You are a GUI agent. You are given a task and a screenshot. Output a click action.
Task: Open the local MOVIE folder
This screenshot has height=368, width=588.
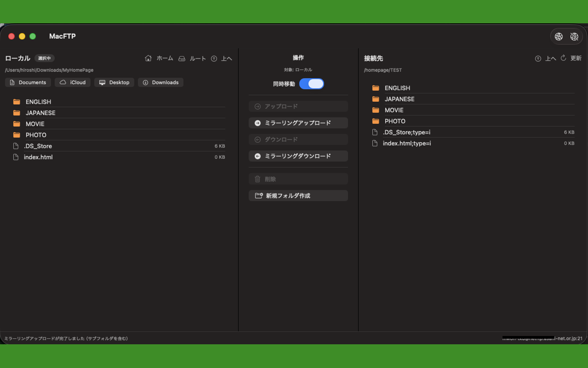[x=35, y=123]
